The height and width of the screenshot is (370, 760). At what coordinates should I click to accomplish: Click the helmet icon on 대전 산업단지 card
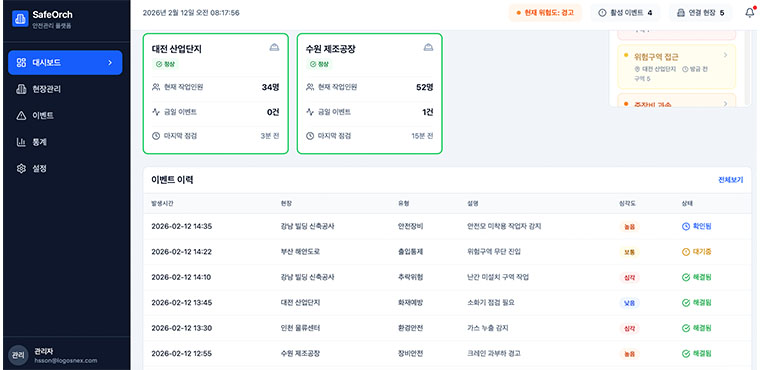coord(274,47)
